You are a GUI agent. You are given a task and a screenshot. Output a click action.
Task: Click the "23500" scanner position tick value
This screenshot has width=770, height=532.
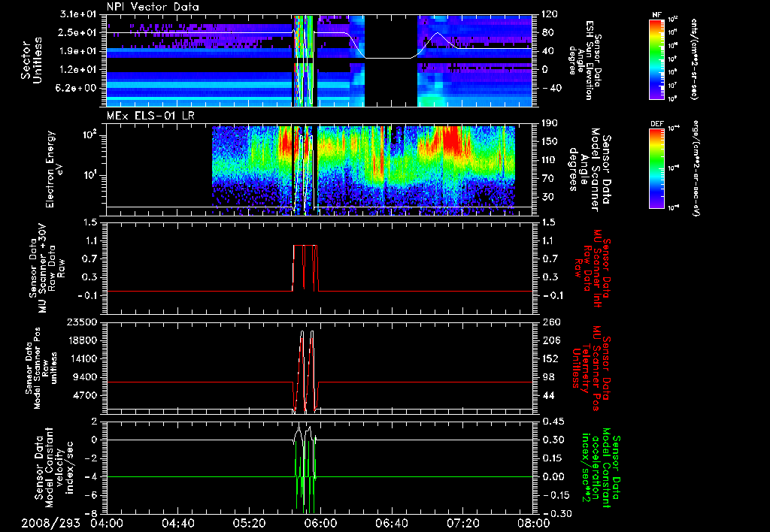[x=82, y=322]
